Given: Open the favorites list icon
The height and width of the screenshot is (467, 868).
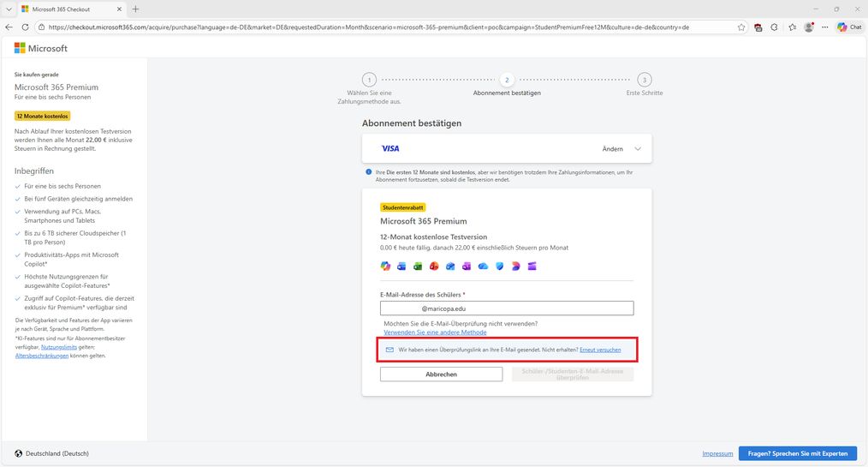Looking at the screenshot, I should (x=792, y=27).
